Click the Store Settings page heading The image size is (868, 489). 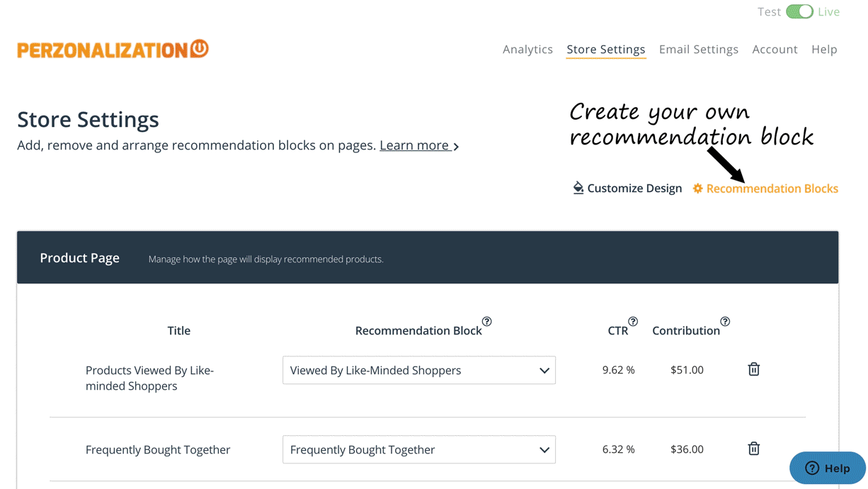pos(88,119)
